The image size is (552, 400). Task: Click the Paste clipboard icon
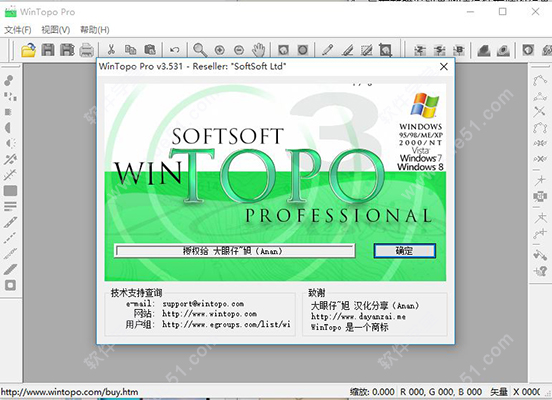150,50
